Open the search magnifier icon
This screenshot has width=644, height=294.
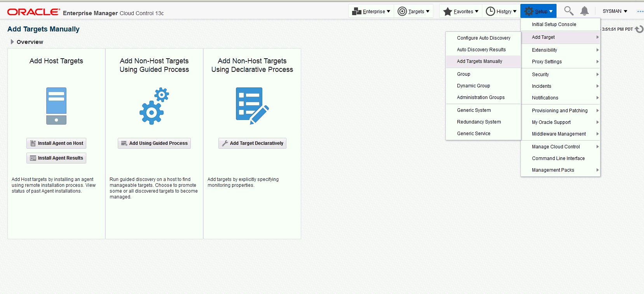(x=569, y=11)
